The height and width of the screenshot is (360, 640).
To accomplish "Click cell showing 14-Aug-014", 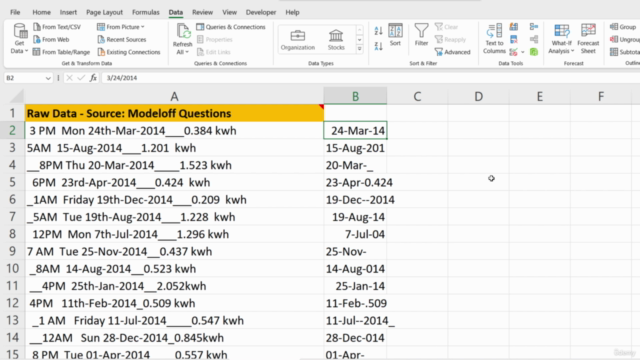I will point(355,269).
